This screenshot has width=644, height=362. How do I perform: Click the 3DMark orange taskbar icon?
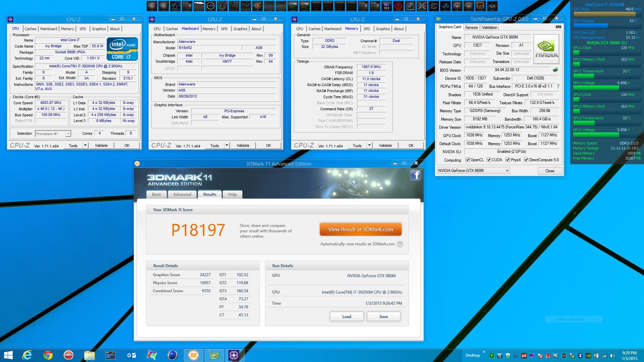(x=193, y=355)
